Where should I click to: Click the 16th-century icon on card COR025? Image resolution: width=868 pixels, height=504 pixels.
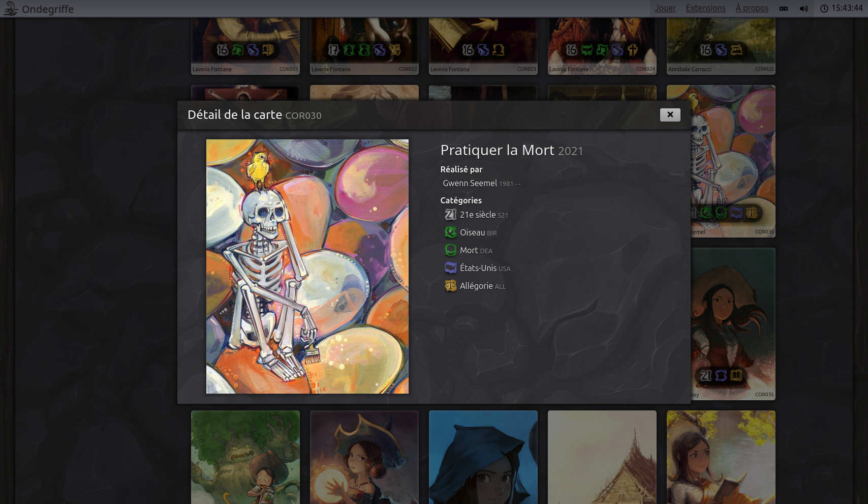(706, 50)
